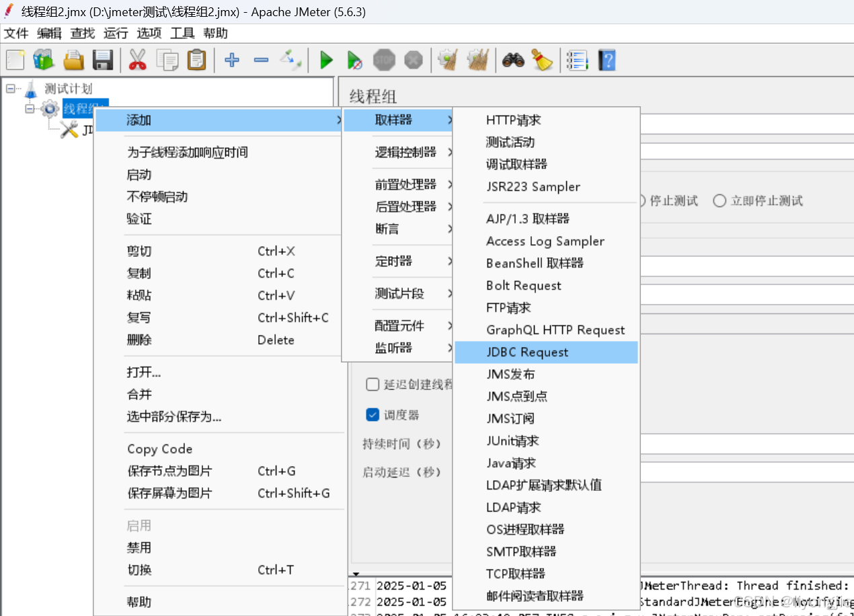854x616 pixels.
Task: Open Help via question mark icon
Action: (607, 61)
